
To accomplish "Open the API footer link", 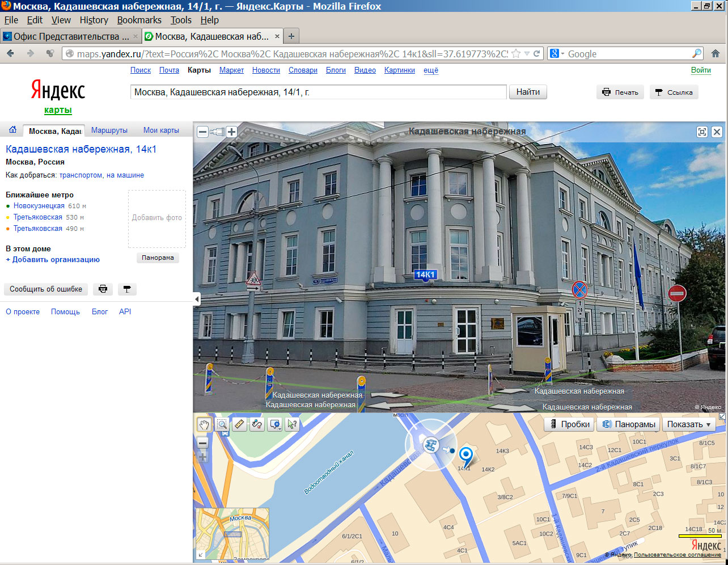I will tap(125, 312).
